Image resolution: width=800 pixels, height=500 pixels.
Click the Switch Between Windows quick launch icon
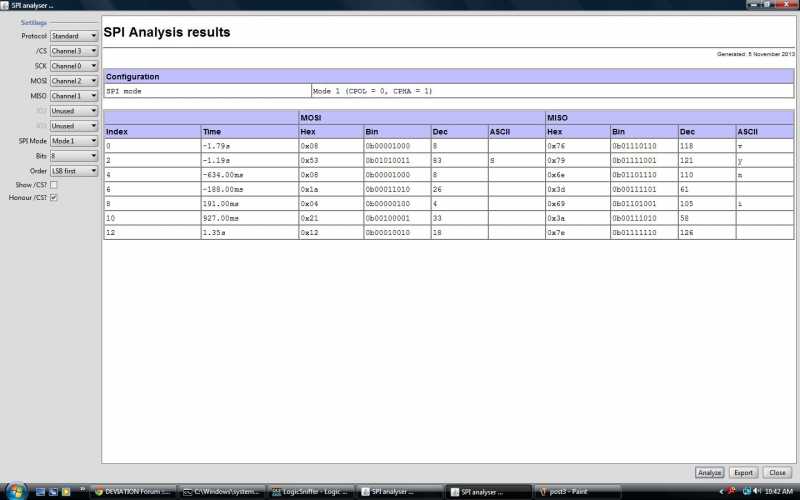(54, 492)
